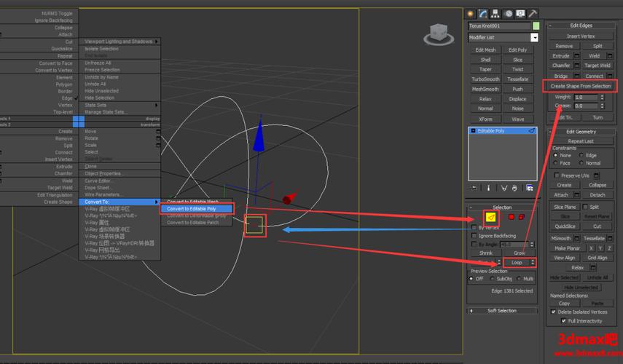The height and width of the screenshot is (364, 623).
Task: Select the Edge sub-object level icon
Action: coord(492,217)
